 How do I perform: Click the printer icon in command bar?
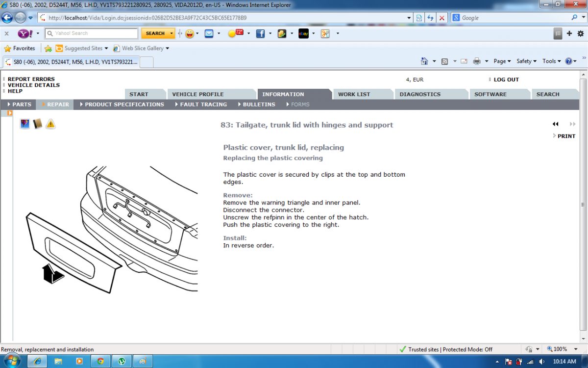pos(477,61)
